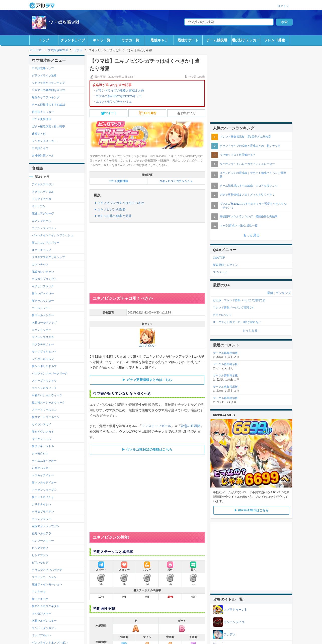Open グランドライブの攻略と育成まとめ recommended article
This screenshot has height=644, width=322.
(x=120, y=91)
